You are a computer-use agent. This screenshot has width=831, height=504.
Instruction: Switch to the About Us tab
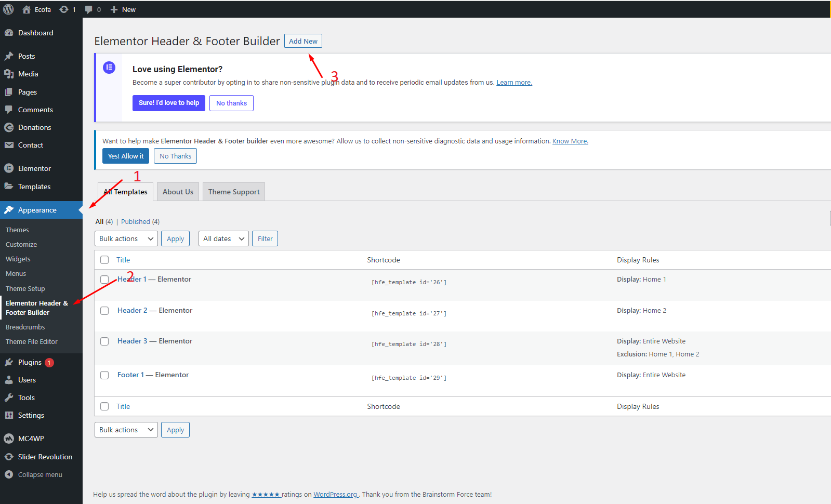tap(178, 192)
